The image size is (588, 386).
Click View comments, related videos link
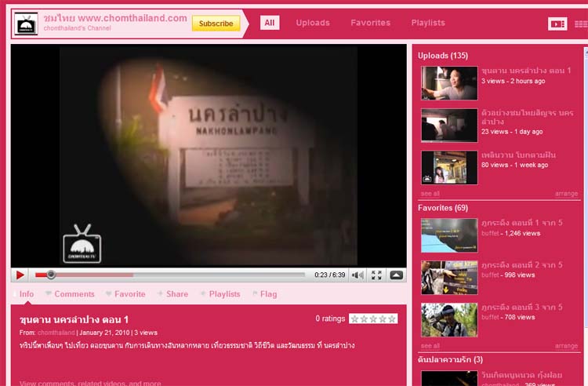(x=90, y=383)
